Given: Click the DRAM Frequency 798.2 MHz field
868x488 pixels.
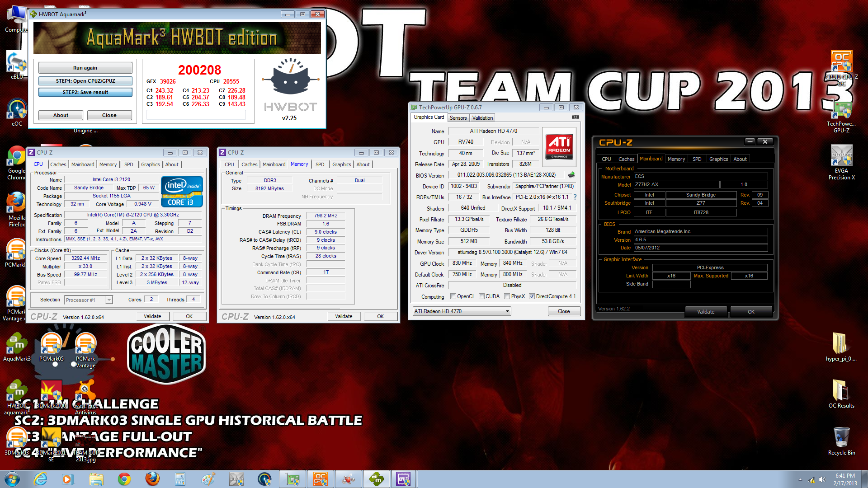Looking at the screenshot, I should (325, 216).
